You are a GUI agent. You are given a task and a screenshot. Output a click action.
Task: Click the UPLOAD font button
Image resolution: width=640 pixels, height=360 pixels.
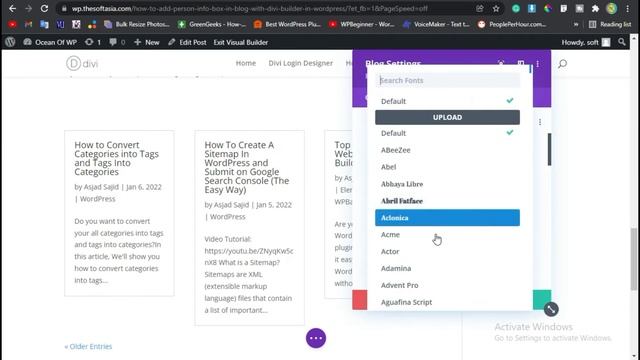[447, 117]
